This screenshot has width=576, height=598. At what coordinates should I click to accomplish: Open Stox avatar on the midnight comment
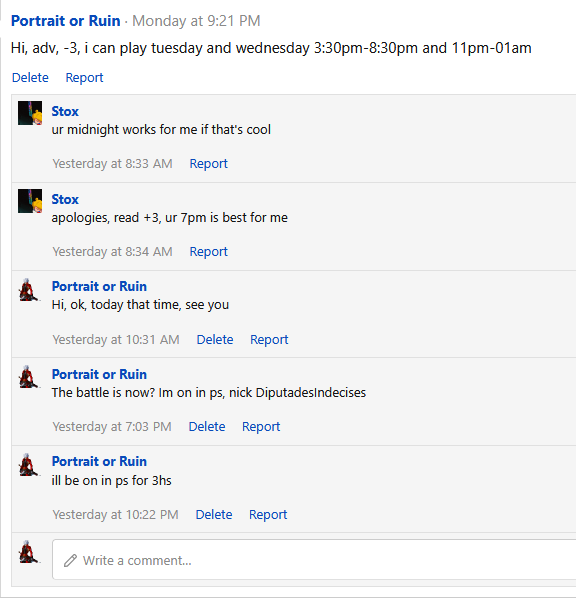30,113
